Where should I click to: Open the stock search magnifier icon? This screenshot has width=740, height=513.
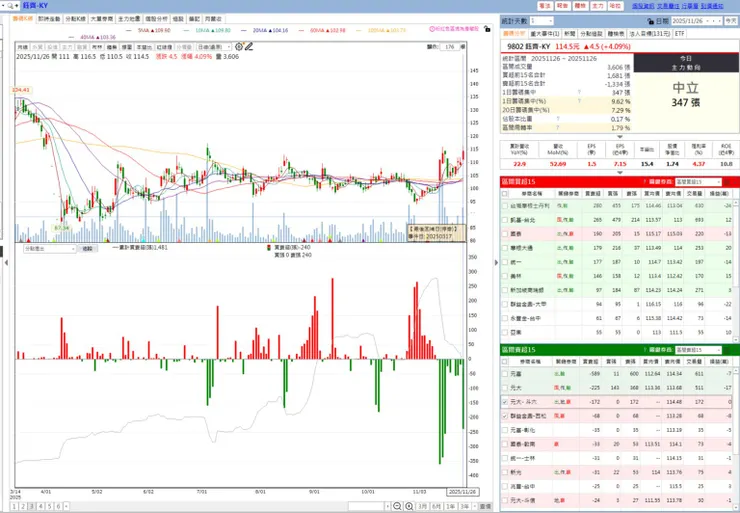(9, 6)
